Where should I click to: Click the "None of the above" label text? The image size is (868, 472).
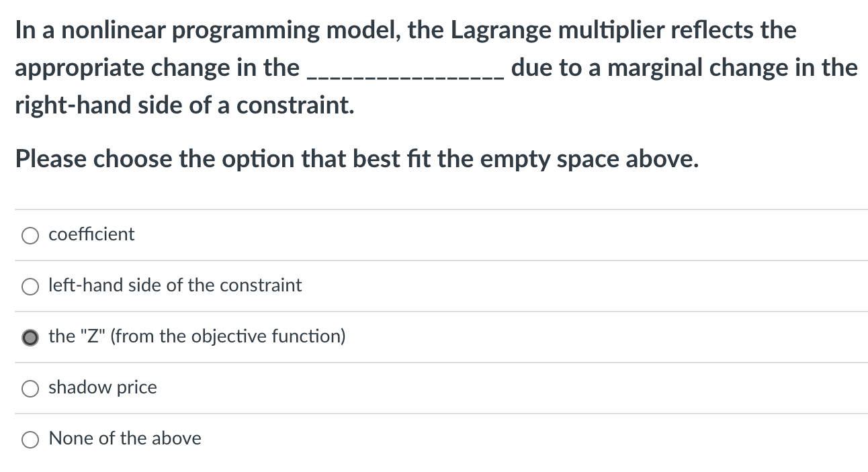click(x=124, y=438)
